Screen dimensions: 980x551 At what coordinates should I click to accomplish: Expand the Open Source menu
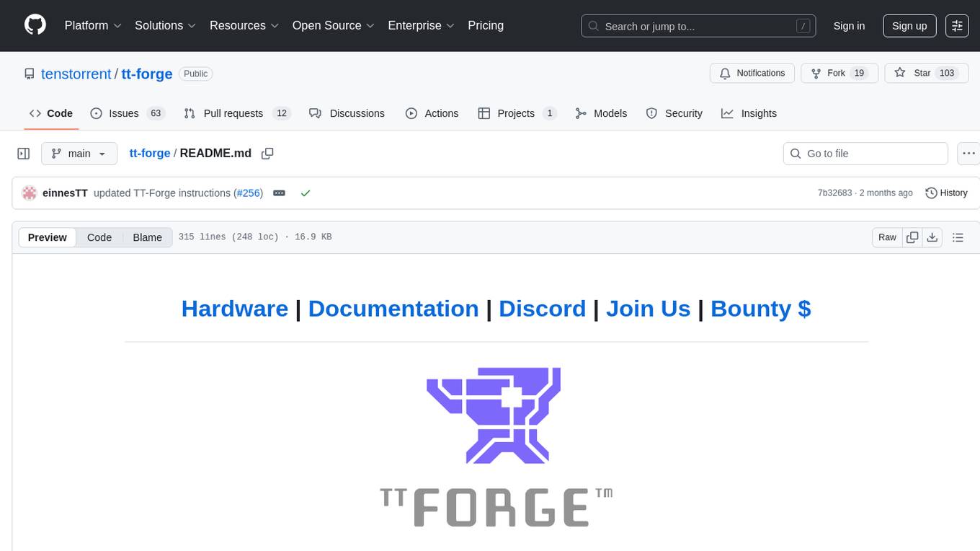(x=333, y=25)
